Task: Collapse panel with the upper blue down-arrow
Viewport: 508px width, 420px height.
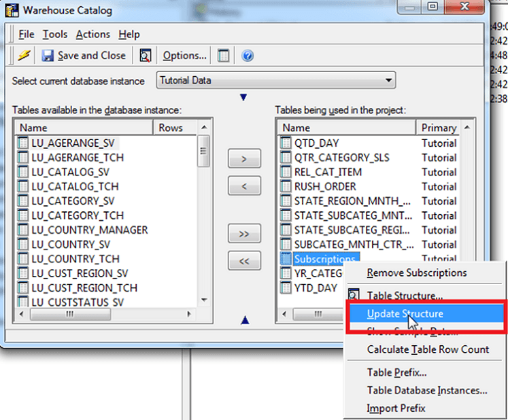Action: pyautogui.click(x=243, y=98)
